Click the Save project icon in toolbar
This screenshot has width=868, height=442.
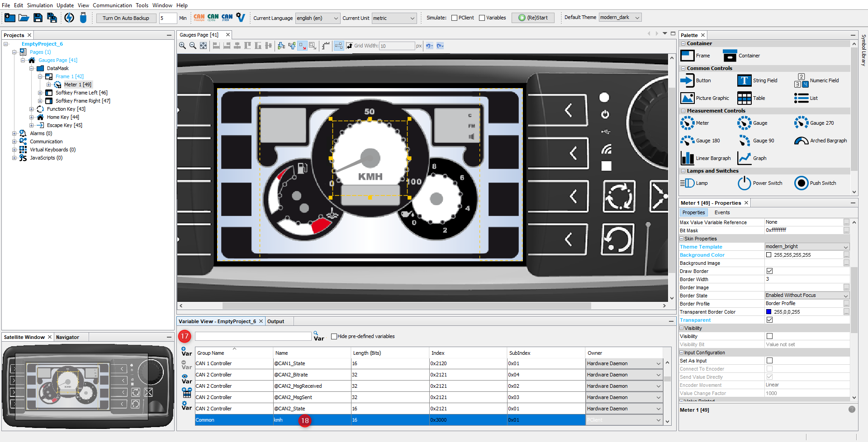tap(38, 18)
